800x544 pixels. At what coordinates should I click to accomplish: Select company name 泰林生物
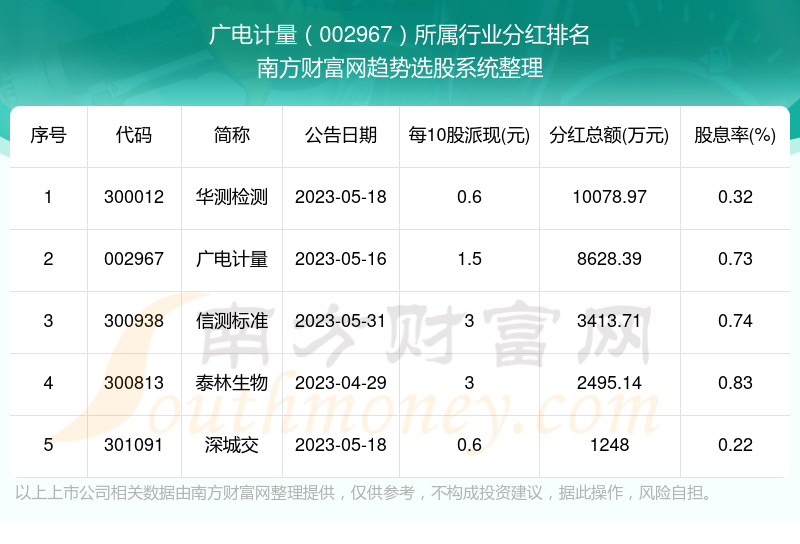pos(232,383)
